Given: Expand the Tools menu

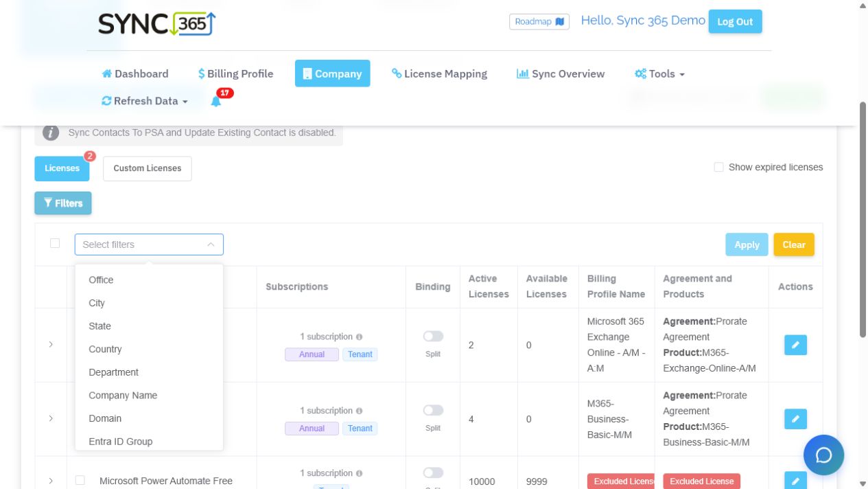Looking at the screenshot, I should pyautogui.click(x=659, y=73).
